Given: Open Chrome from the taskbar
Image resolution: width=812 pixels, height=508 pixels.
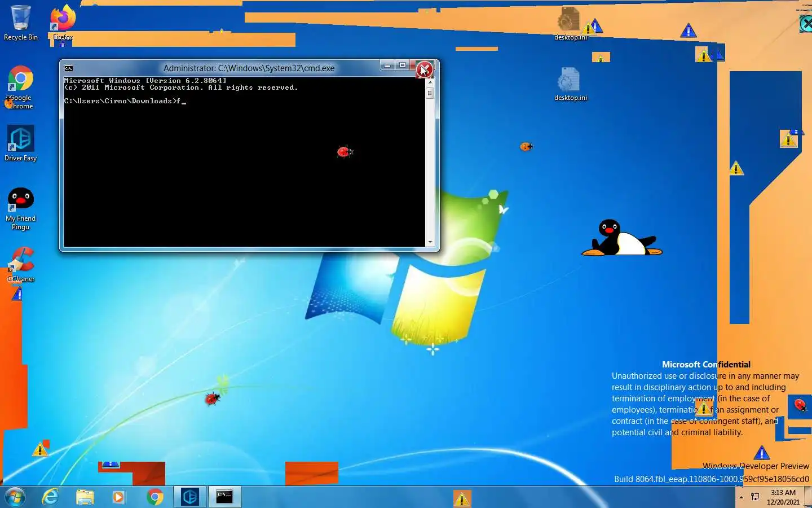Looking at the screenshot, I should (155, 497).
